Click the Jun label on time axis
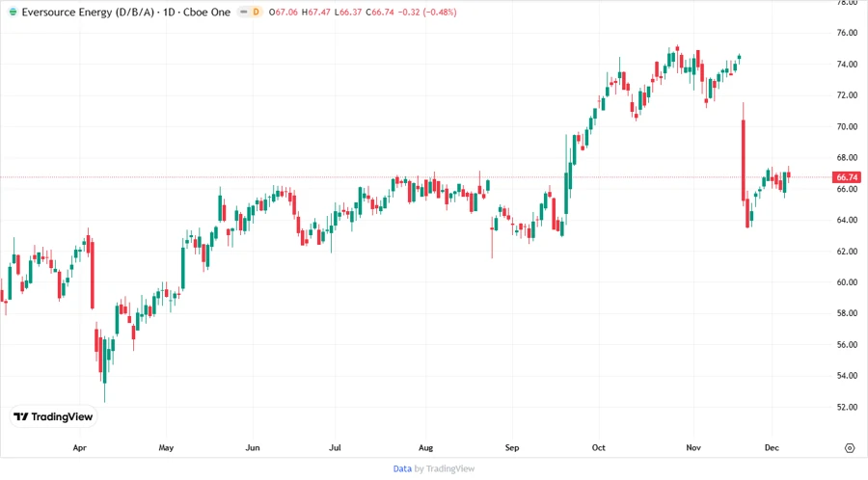 [x=253, y=448]
